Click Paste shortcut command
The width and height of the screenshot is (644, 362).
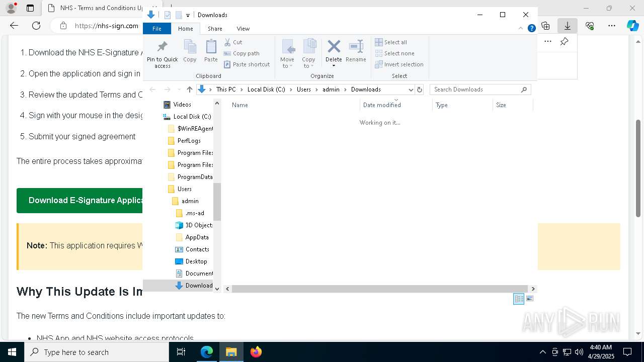247,64
